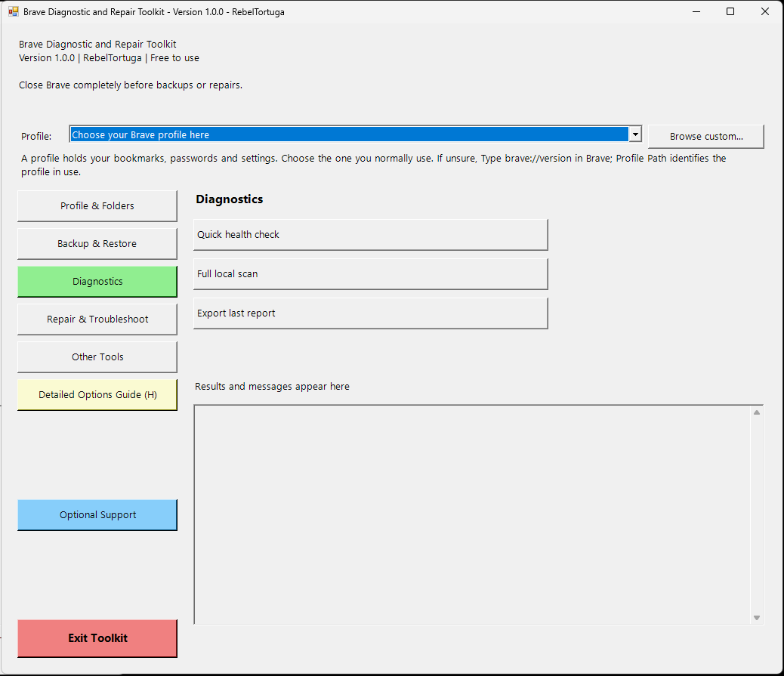Go to Other Tools section
The image size is (784, 676).
[x=97, y=357]
